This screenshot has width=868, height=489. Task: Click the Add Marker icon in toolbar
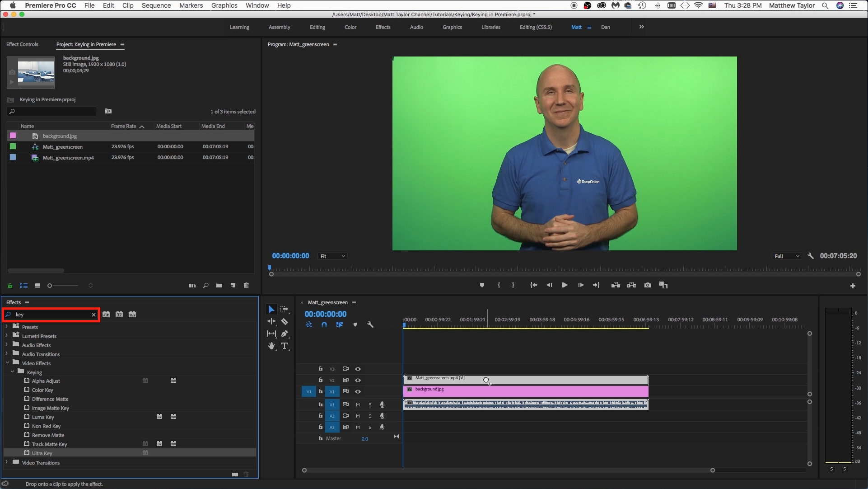(x=482, y=285)
